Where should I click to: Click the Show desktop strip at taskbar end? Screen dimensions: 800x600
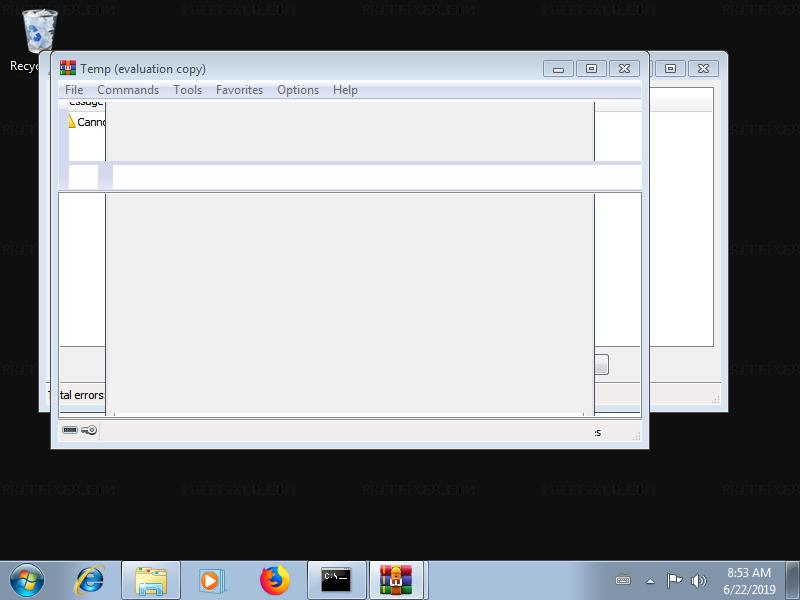[x=792, y=581]
